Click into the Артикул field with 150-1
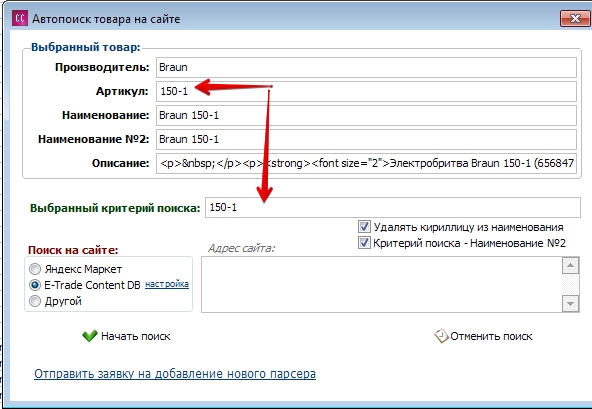 pyautogui.click(x=366, y=91)
